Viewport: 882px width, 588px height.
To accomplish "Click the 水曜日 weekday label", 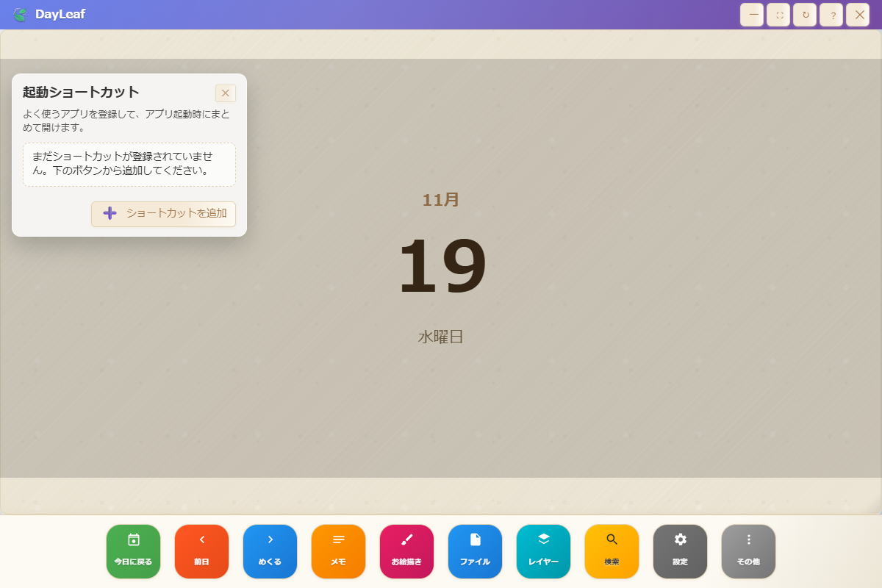I will pyautogui.click(x=440, y=334).
